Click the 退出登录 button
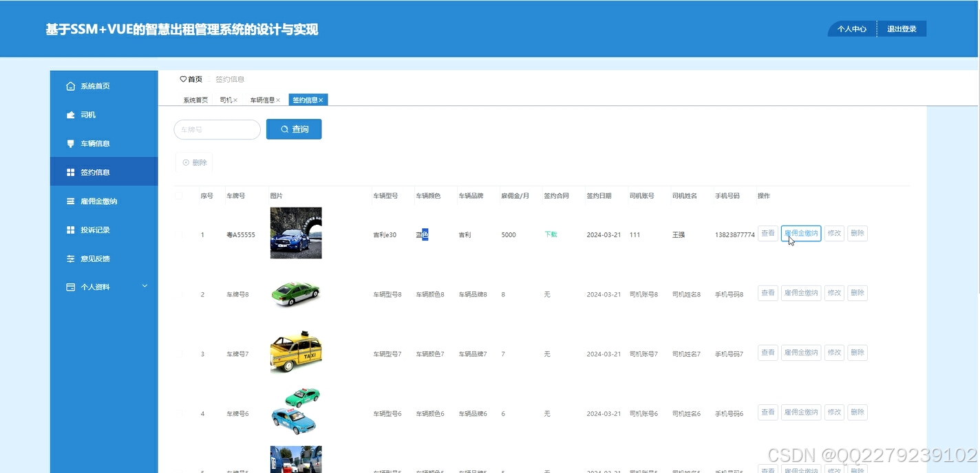Viewport: 980px width, 473px height. (902, 29)
